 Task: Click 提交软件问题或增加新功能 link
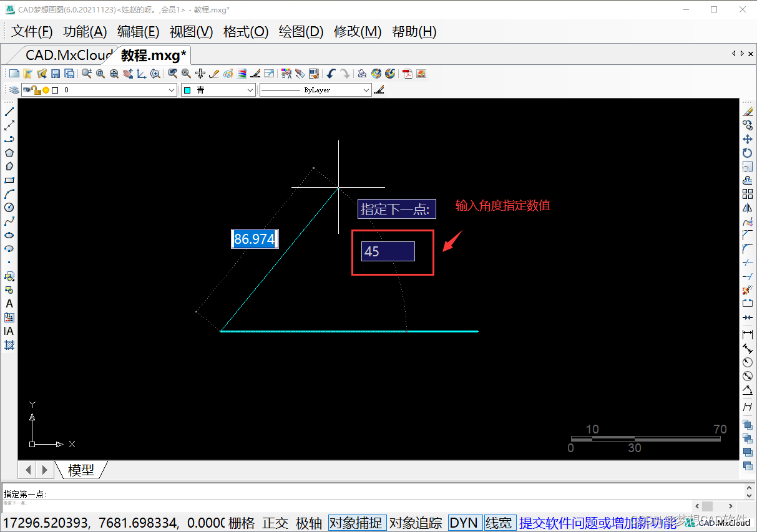[598, 523]
